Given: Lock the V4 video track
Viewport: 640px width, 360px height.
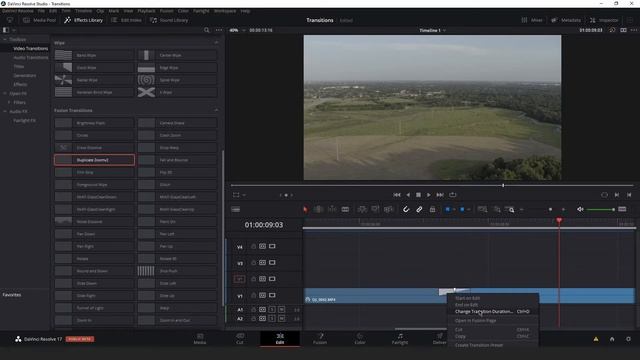Looking at the screenshot, I should point(253,247).
